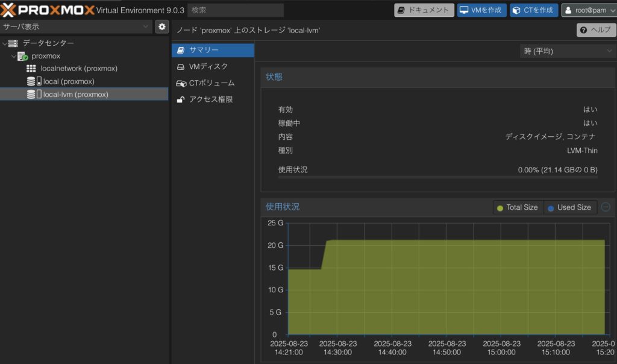
Task: Open the アクセス権限 permissions tab
Action: 210,99
